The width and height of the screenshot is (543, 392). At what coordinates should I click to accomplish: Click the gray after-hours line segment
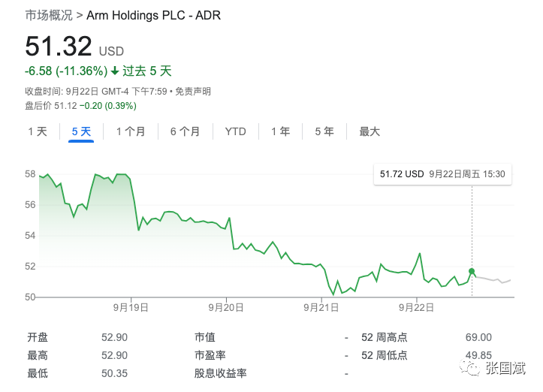pyautogui.click(x=493, y=280)
